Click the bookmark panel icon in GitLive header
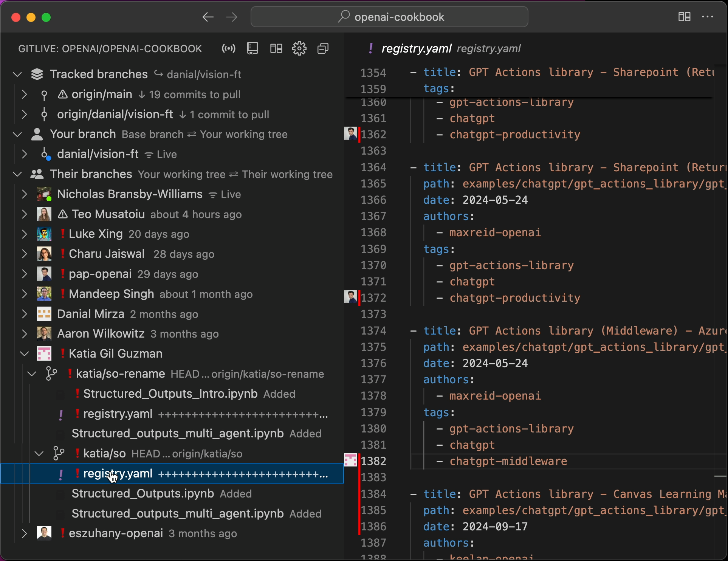Viewport: 728px width, 561px height. (x=252, y=48)
